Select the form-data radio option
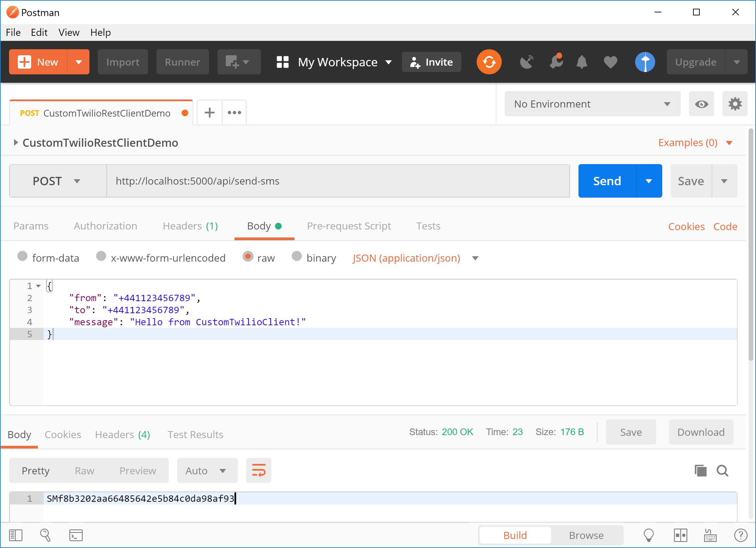Viewport: 756px width, 548px height. [x=22, y=256]
